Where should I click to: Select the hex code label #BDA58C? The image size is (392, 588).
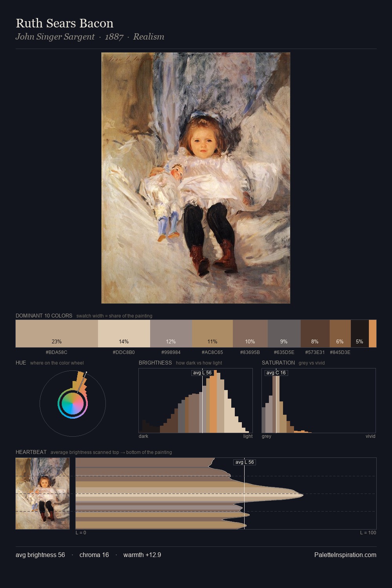(x=56, y=352)
